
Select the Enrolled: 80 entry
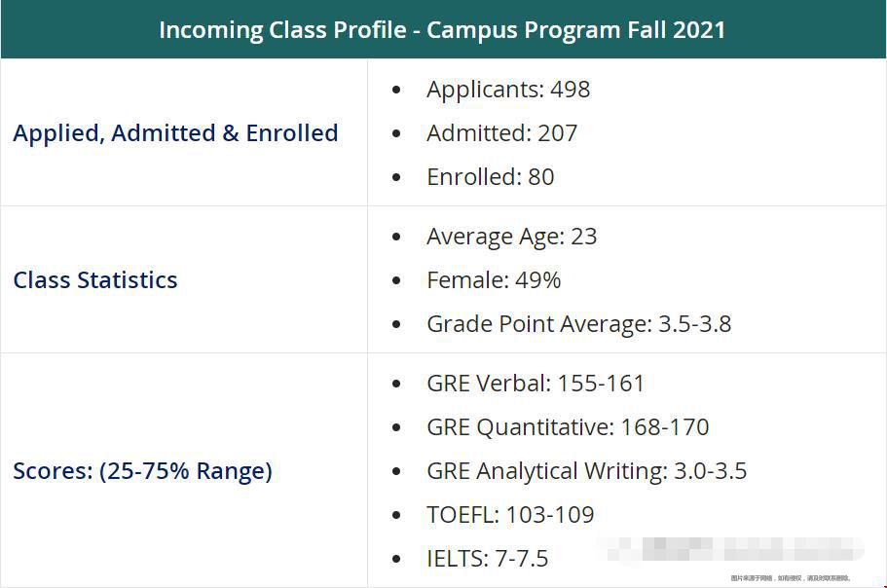pyautogui.click(x=491, y=177)
